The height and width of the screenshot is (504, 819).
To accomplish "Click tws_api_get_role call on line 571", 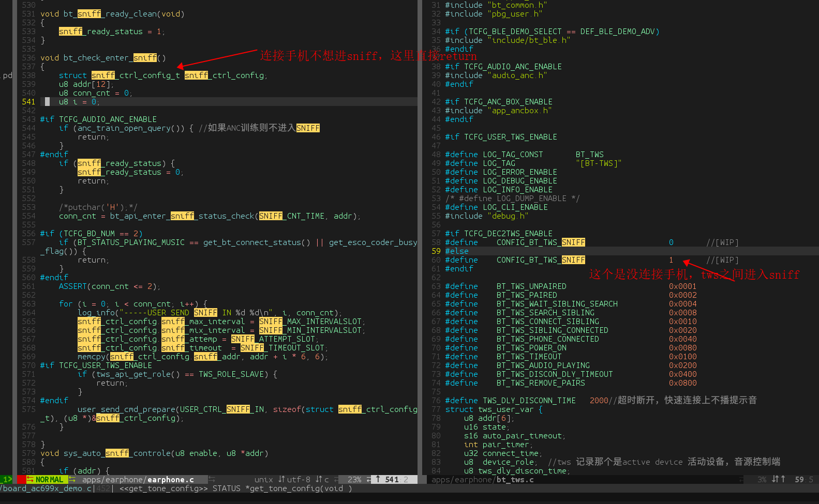I will (x=131, y=374).
